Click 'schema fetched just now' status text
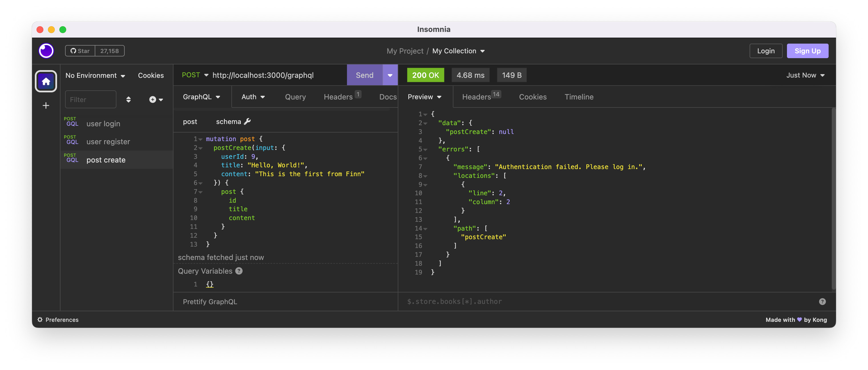Screen dimensions: 868x370 pos(221,257)
